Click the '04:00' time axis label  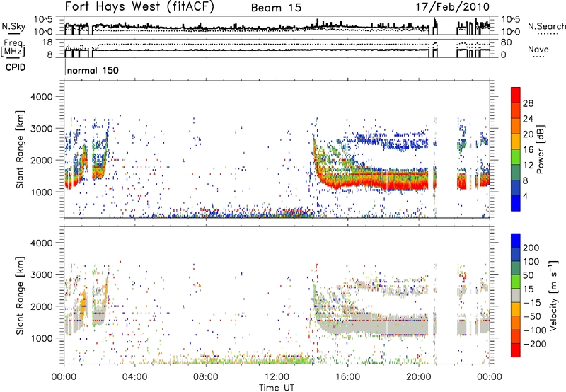[135, 377]
